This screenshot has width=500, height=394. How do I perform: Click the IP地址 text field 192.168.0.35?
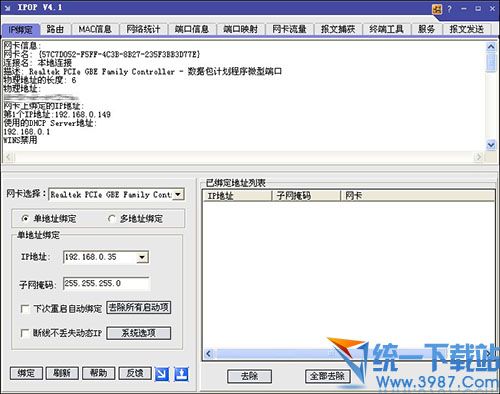[100, 257]
